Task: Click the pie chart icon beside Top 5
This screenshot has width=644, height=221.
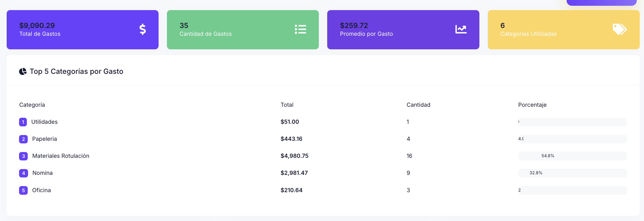Action: (23, 72)
